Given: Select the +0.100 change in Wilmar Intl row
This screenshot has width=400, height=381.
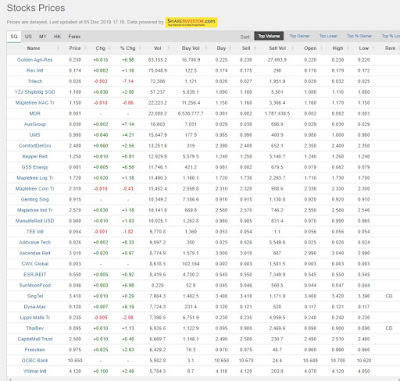Looking at the screenshot, I should [x=100, y=371].
